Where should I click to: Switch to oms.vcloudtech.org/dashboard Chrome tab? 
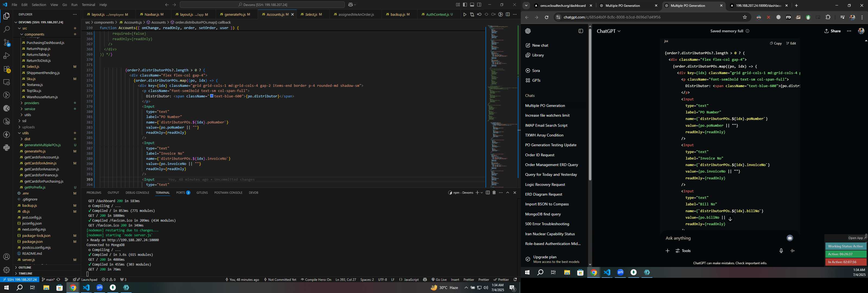(563, 6)
